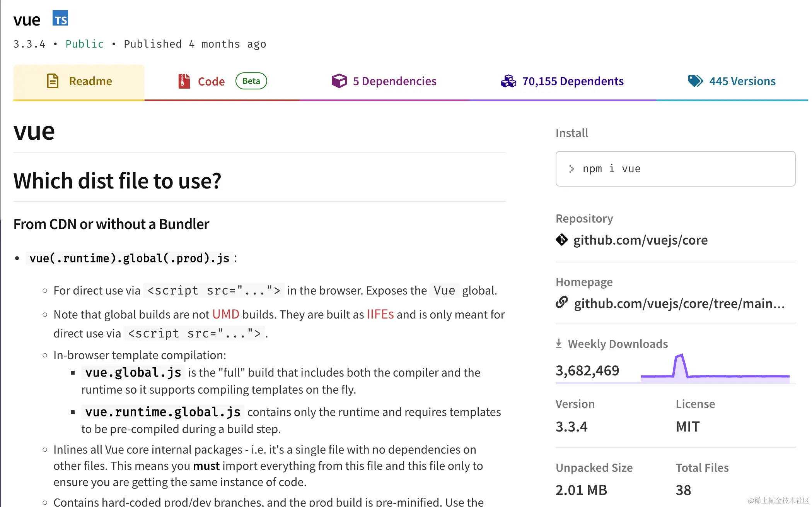Select the Readme document icon
The width and height of the screenshot is (812, 507).
(53, 81)
